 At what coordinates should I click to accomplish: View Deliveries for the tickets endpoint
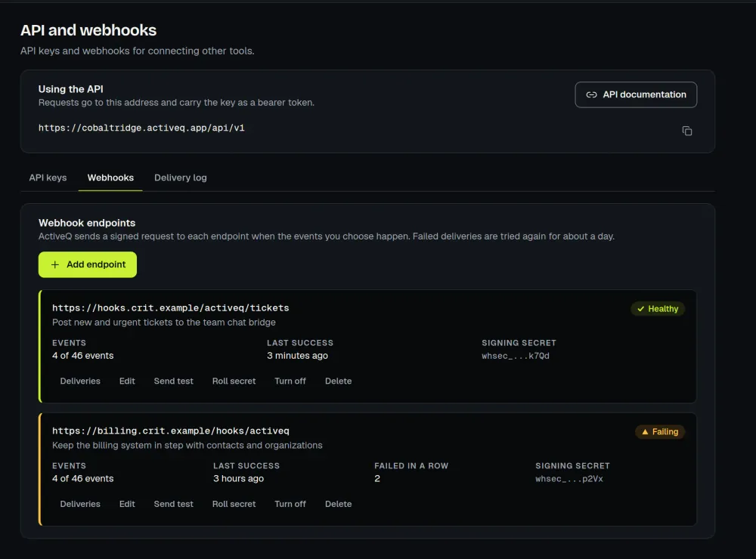(x=80, y=381)
